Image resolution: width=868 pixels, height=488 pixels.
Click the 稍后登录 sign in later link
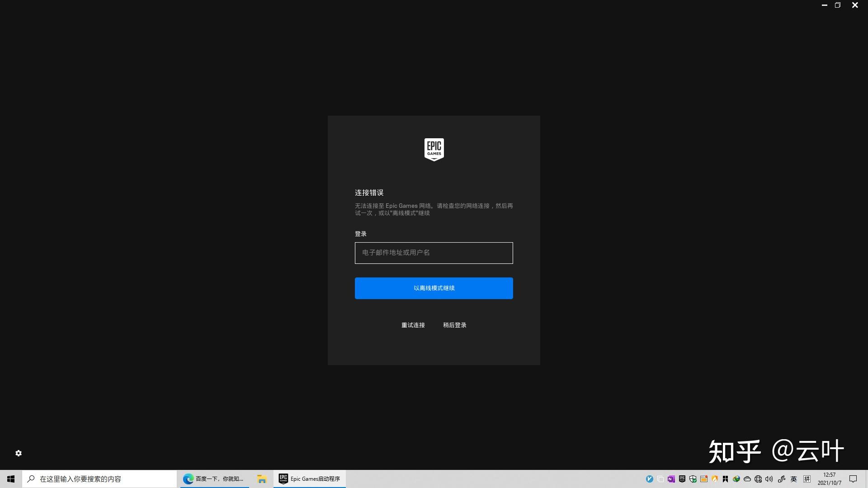point(455,325)
